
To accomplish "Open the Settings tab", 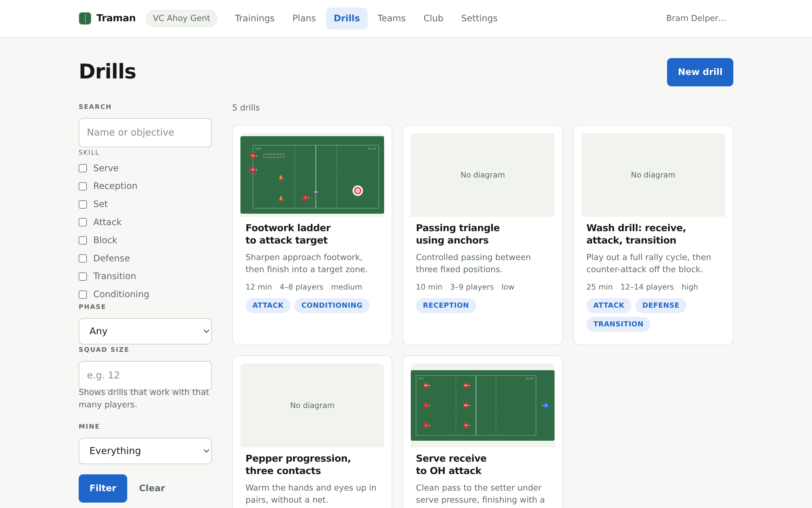I will point(479,18).
